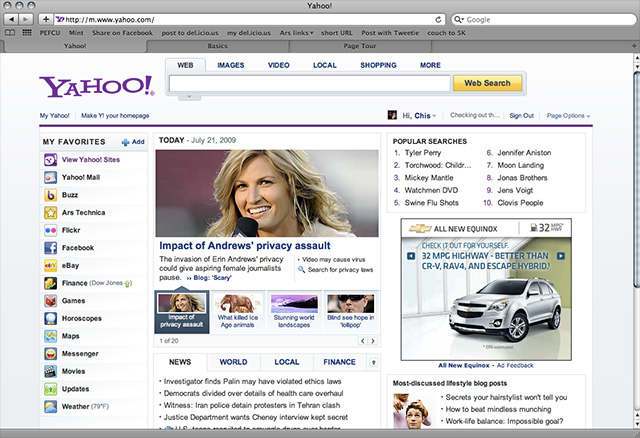Switch to the Basics browser tab
The height and width of the screenshot is (438, 640).
(x=217, y=46)
